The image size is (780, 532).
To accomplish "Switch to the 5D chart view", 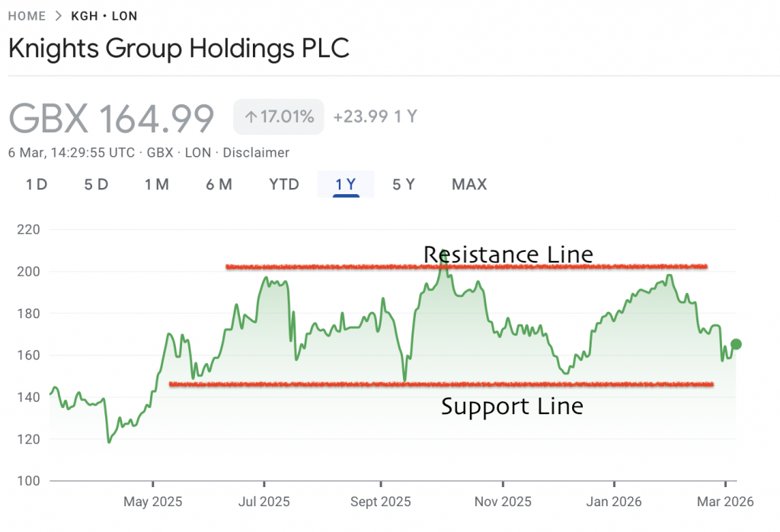I will 95,184.
